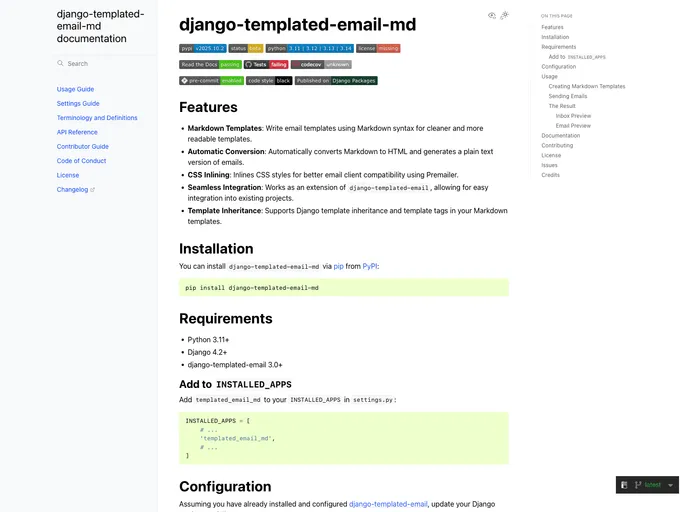Image resolution: width=688 pixels, height=512 pixels.
Task: Click the Requirements section heading
Action: click(226, 319)
